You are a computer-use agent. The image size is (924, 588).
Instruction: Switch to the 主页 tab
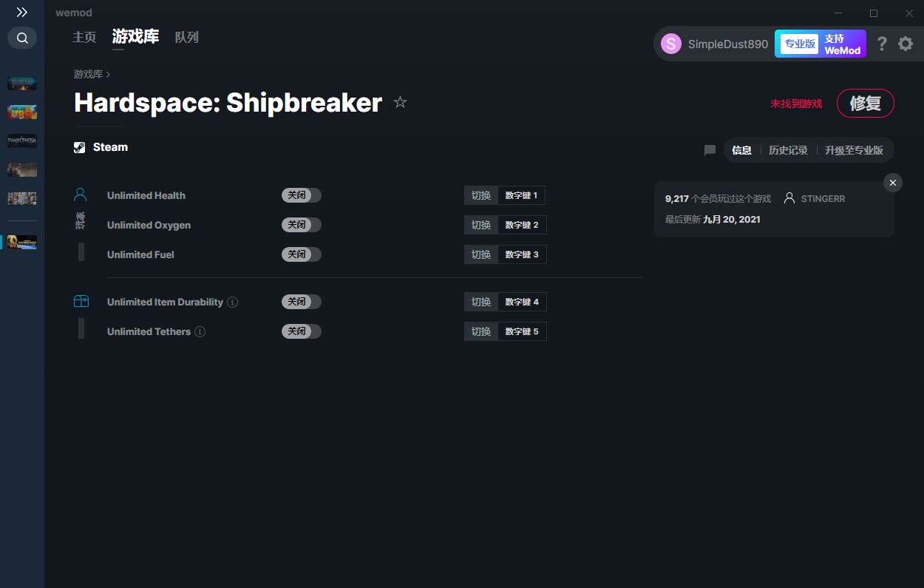[84, 37]
